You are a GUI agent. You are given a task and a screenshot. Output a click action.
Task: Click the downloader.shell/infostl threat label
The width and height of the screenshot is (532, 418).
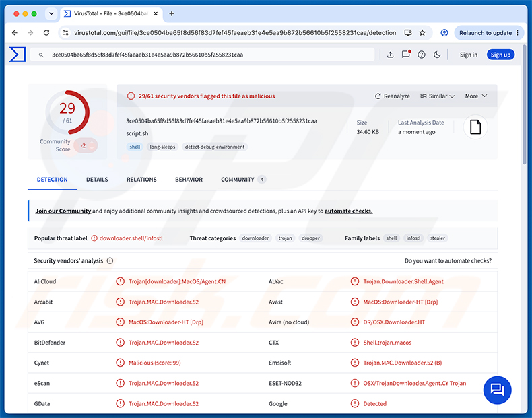[131, 238]
